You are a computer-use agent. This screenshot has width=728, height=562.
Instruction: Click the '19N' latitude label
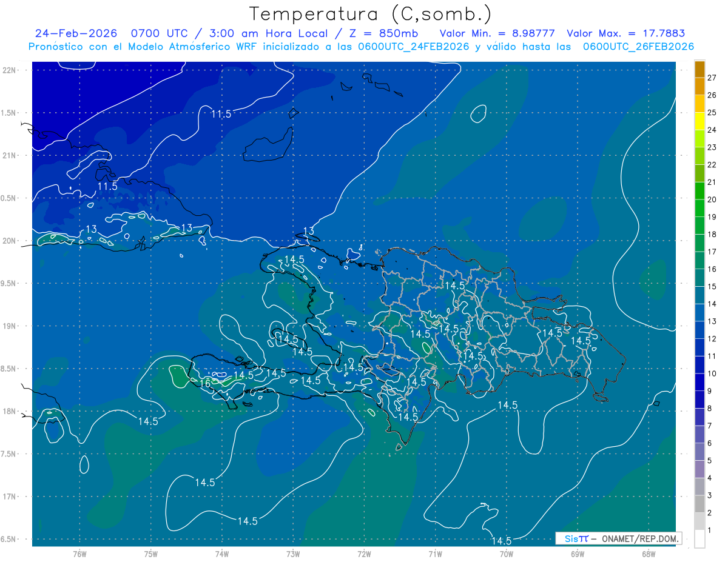pos(10,326)
